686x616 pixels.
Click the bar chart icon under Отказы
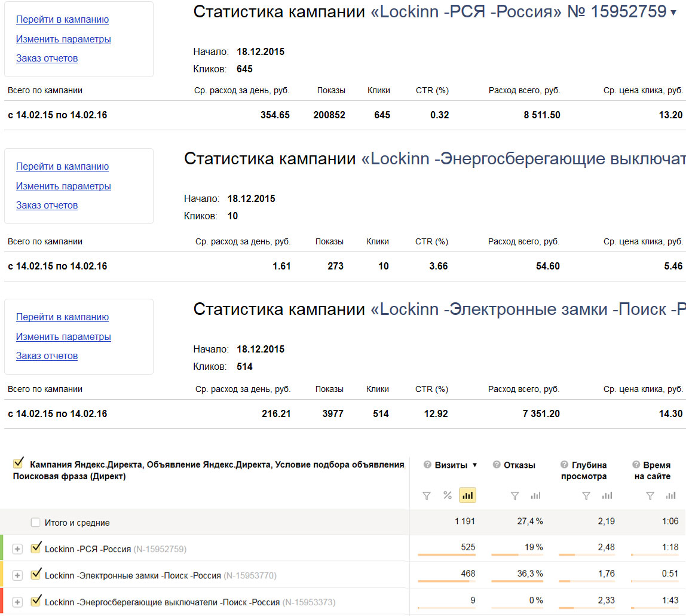pos(535,495)
